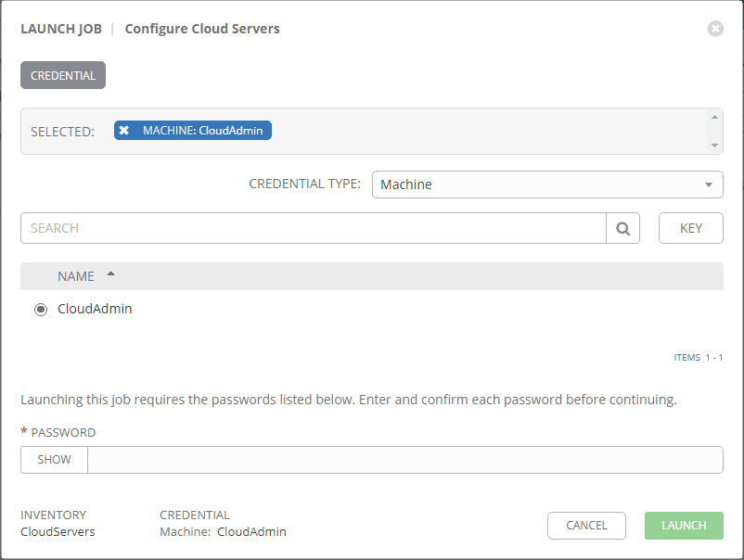Switch to the CREDENTIAL tab
The width and height of the screenshot is (744, 560).
click(x=63, y=76)
